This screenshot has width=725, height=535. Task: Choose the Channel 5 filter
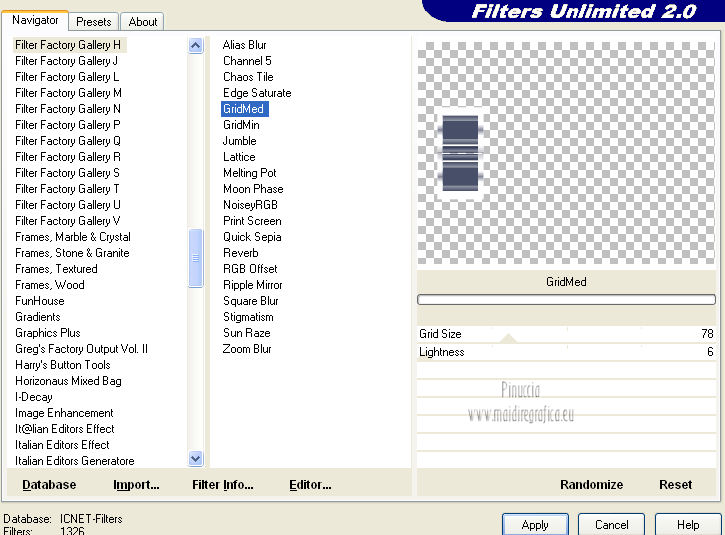247,61
